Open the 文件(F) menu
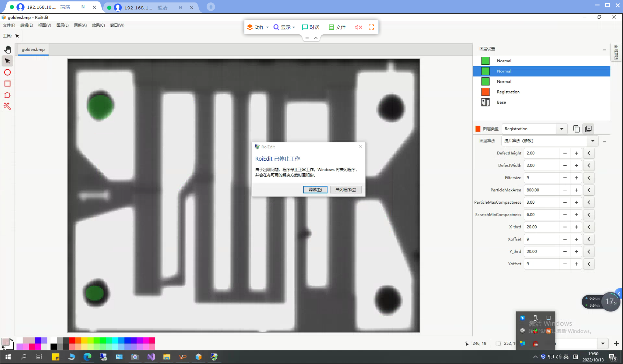This screenshot has width=623, height=364. pos(9,25)
